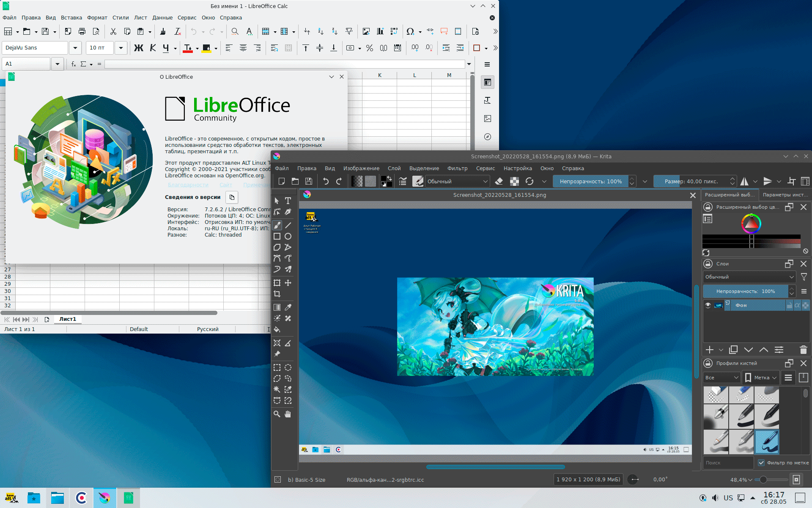Open the Фильтр menu in Krita
This screenshot has height=508, width=812.
pos(457,168)
